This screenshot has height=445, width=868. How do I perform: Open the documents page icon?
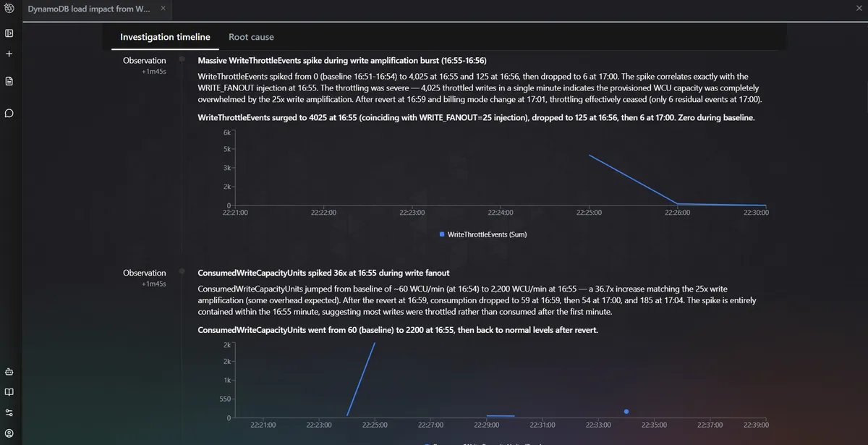click(x=9, y=81)
